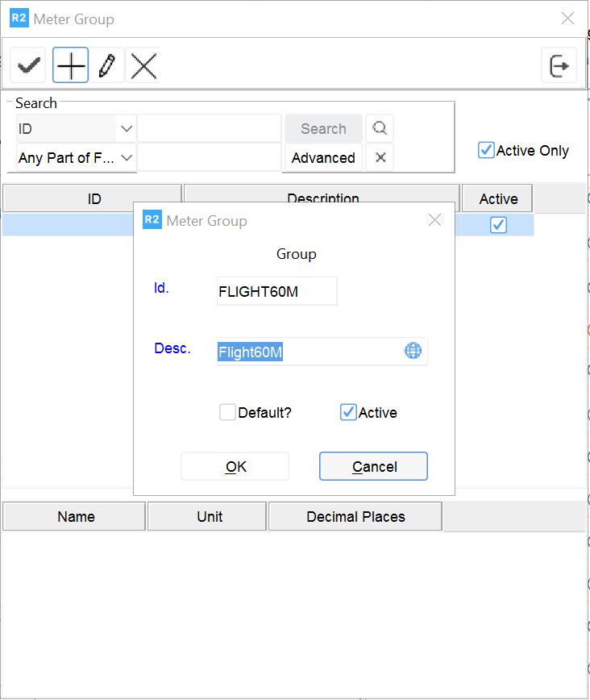
Task: Click the checkmark confirm toolbar icon
Action: [30, 66]
